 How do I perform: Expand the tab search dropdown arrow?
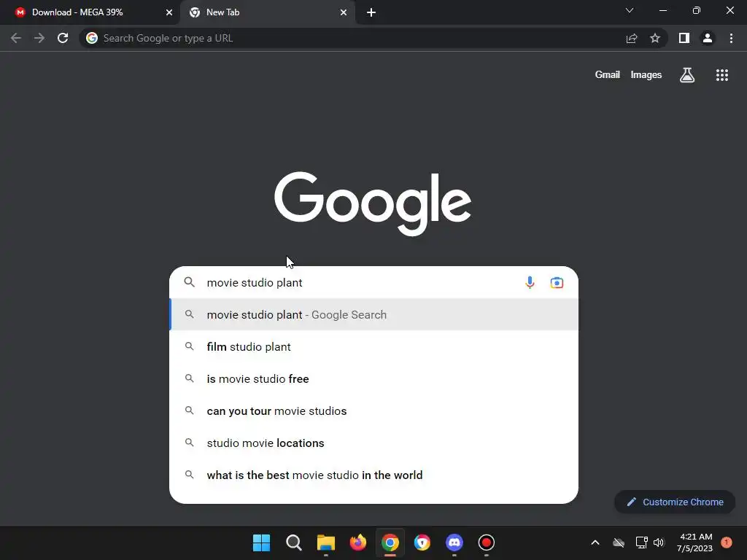630,10
